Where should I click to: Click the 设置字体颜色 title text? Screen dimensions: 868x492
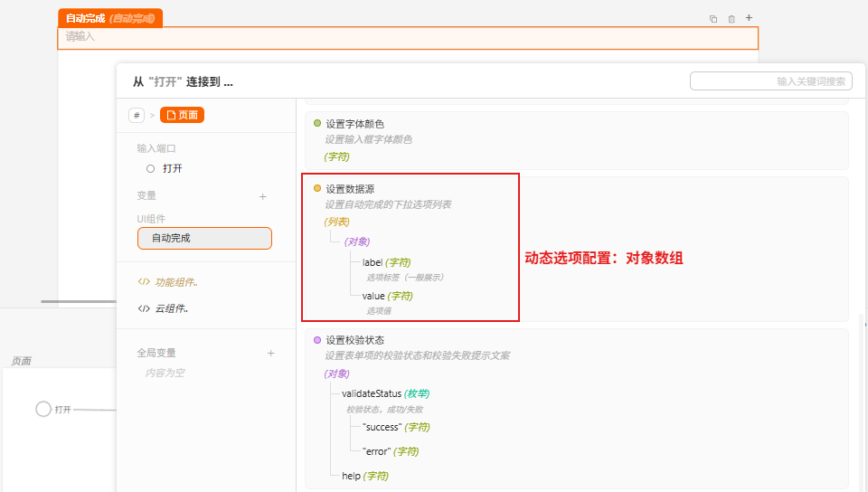click(354, 124)
